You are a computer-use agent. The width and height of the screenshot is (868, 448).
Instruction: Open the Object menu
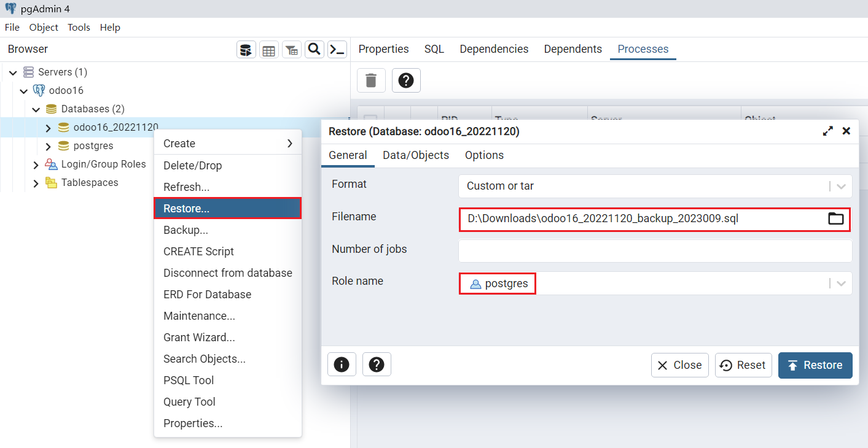(x=44, y=27)
